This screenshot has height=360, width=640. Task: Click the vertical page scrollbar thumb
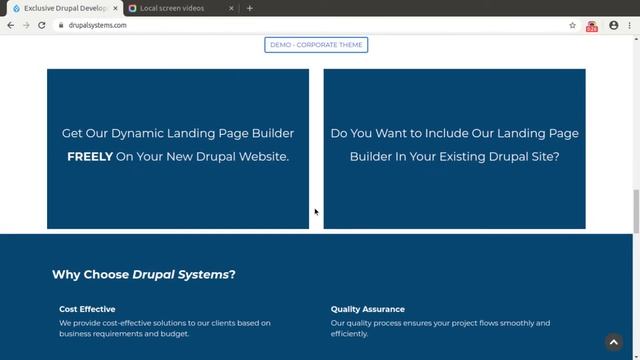pos(636,211)
